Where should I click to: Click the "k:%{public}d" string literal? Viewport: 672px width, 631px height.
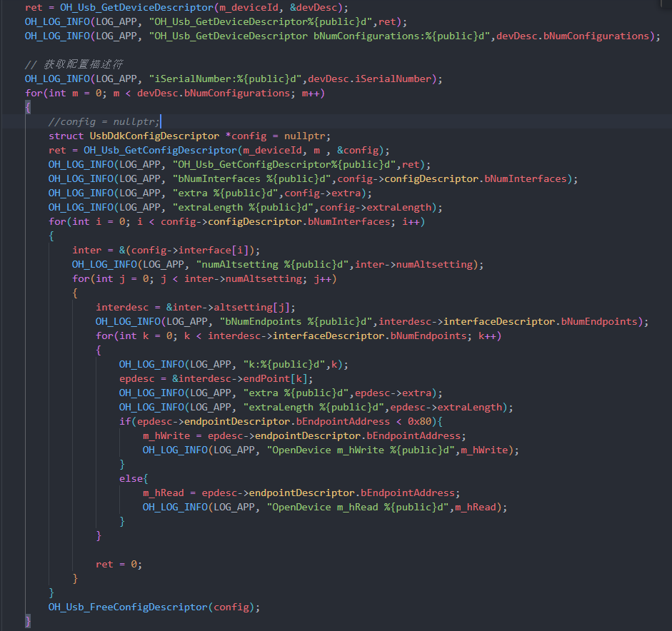pyautogui.click(x=285, y=364)
